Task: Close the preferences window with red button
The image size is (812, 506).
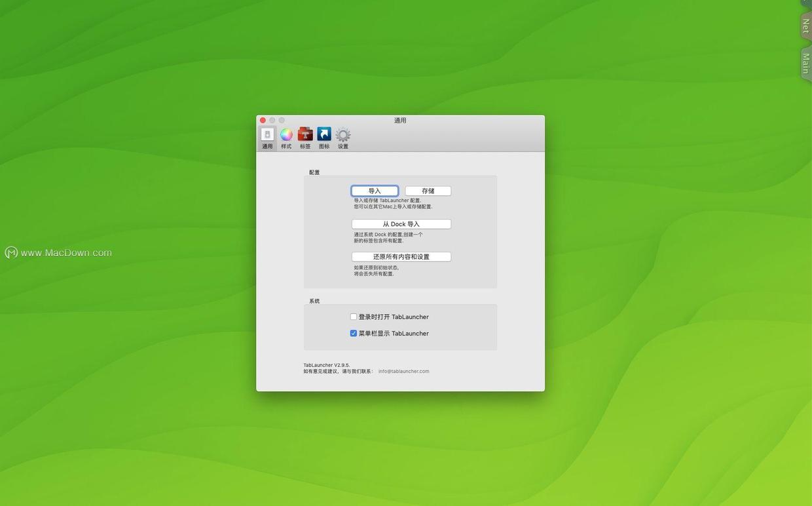Action: point(263,121)
